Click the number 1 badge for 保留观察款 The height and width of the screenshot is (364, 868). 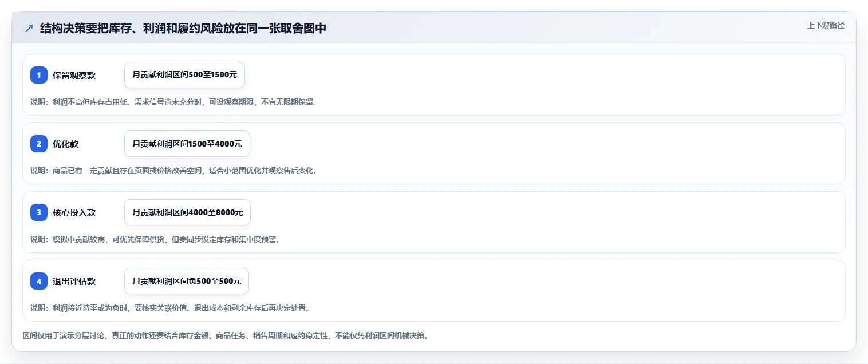coord(39,75)
